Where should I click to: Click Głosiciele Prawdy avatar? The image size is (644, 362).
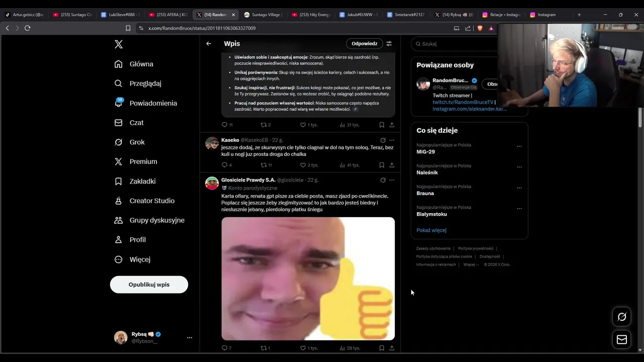[212, 184]
